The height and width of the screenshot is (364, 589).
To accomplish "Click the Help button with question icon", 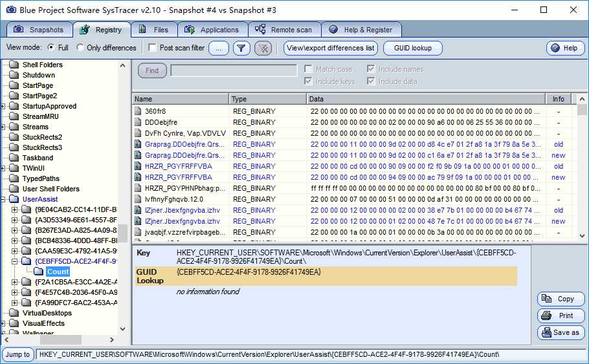I will [565, 48].
